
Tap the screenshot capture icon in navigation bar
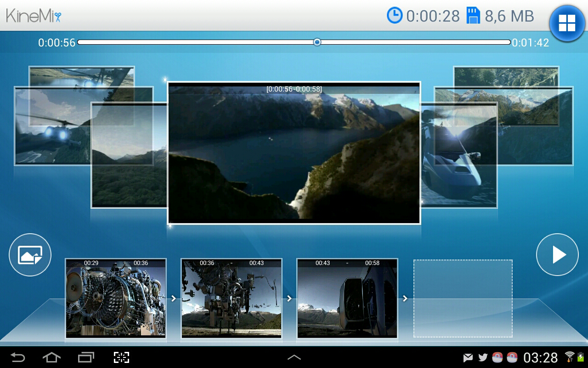click(122, 357)
